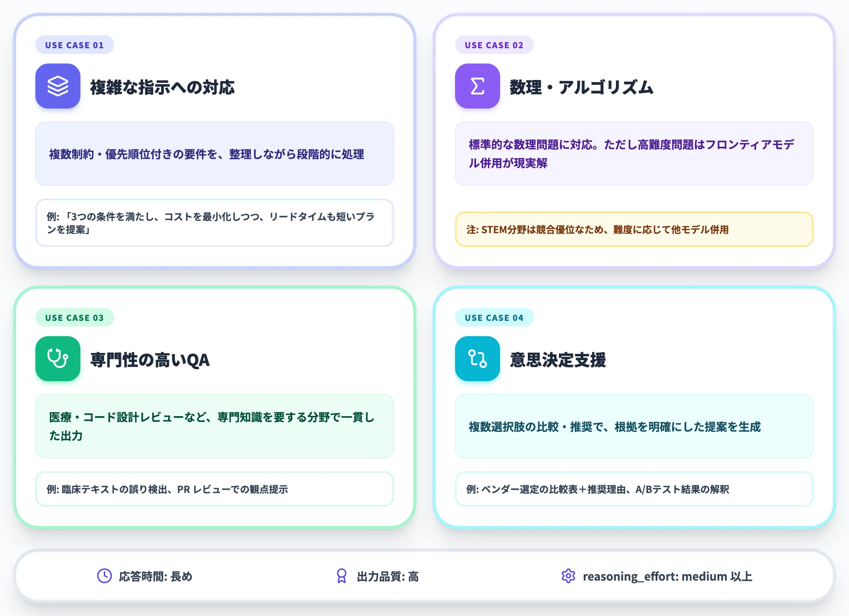
Task: Click the stacked layers icon in Use Case 01
Action: [58, 86]
